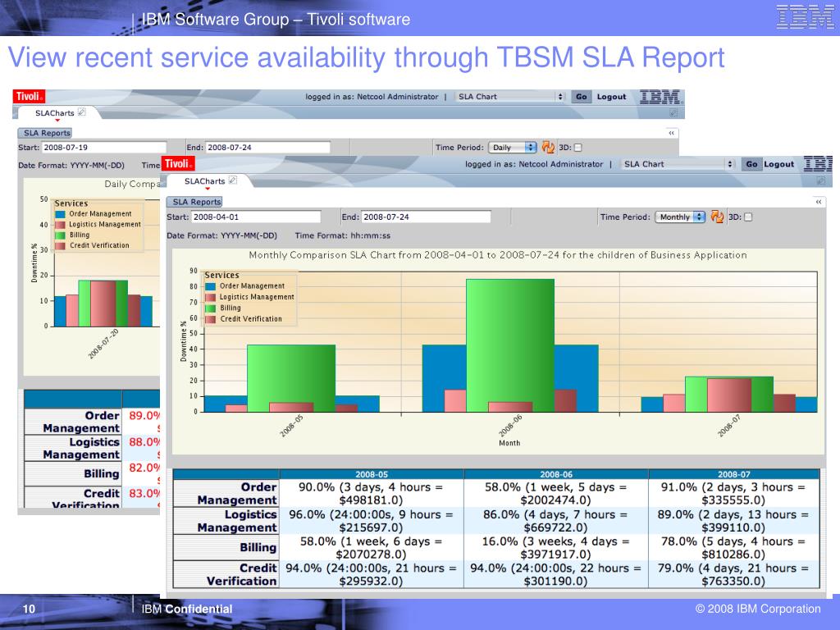
Task: Open the SLA Chart dropdown, front window
Action: point(677,164)
